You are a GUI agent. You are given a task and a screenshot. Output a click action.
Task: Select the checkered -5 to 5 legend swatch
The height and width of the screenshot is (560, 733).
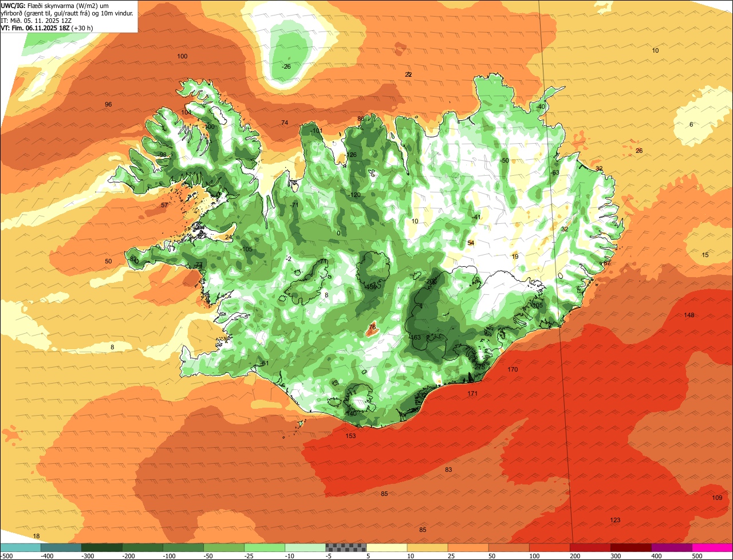click(346, 547)
